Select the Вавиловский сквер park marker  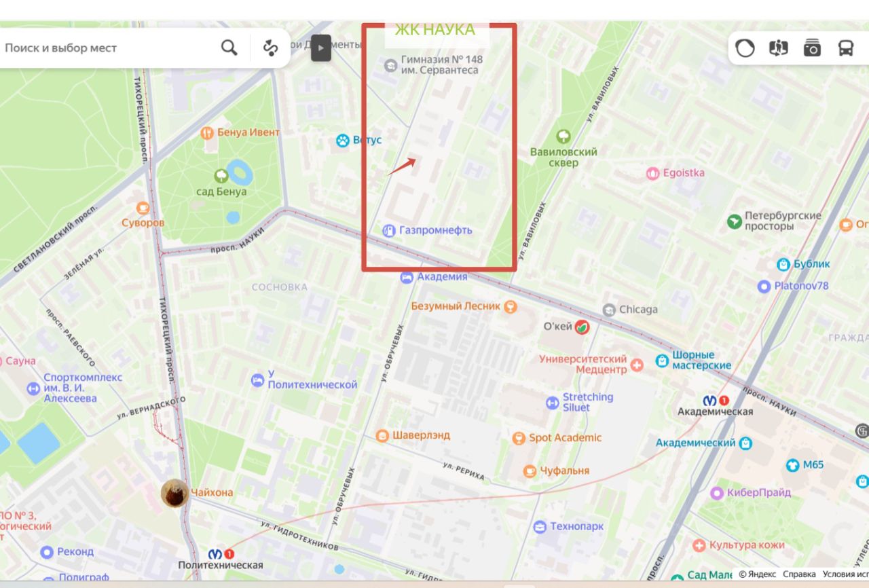[563, 136]
